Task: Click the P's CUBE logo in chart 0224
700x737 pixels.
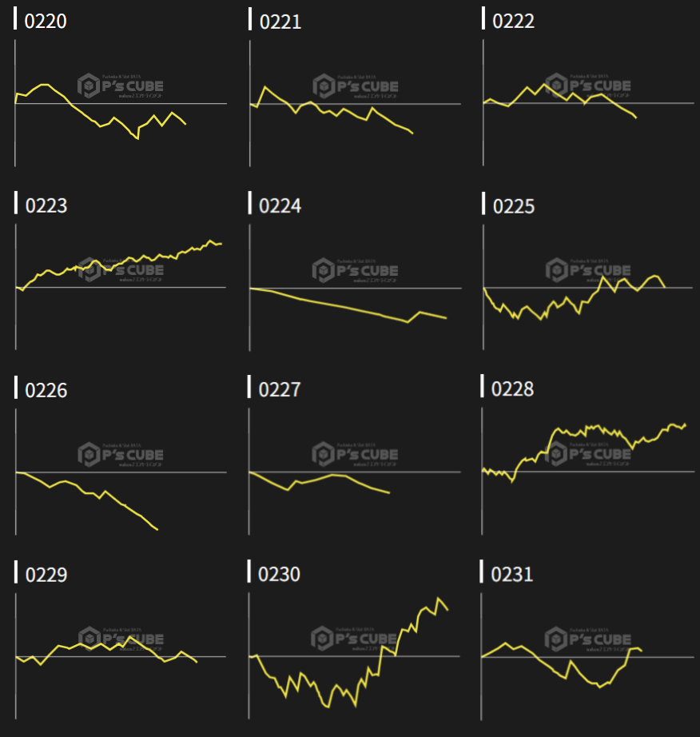Action: tap(355, 270)
